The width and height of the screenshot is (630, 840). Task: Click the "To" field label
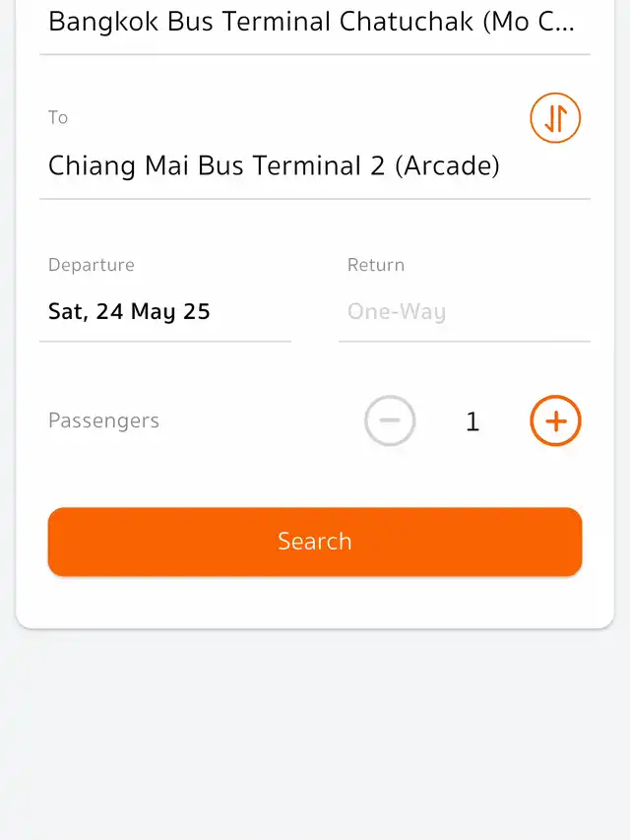tap(58, 118)
